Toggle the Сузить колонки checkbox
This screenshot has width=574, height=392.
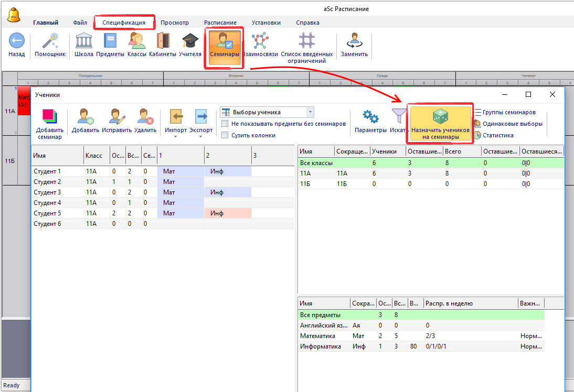[225, 135]
